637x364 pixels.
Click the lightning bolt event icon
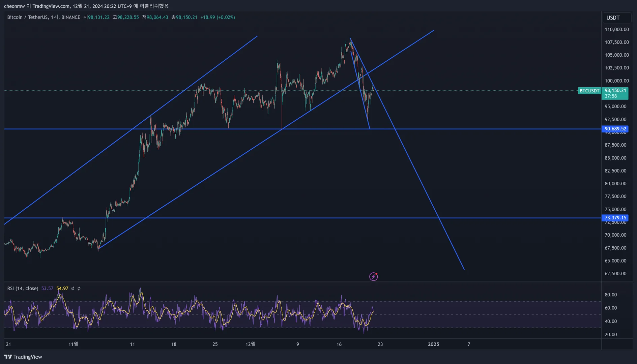point(373,276)
